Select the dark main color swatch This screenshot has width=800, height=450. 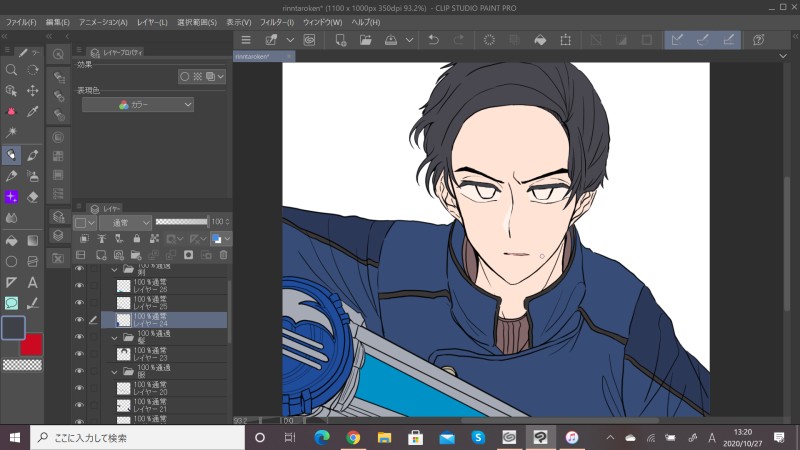(x=13, y=328)
